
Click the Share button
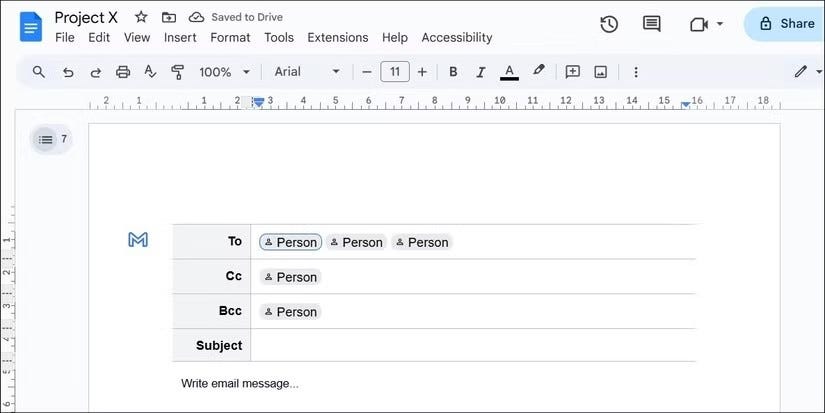(786, 24)
